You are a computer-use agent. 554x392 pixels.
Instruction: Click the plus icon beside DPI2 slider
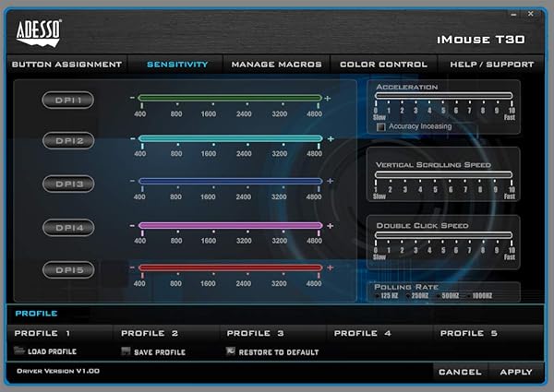pyautogui.click(x=329, y=139)
